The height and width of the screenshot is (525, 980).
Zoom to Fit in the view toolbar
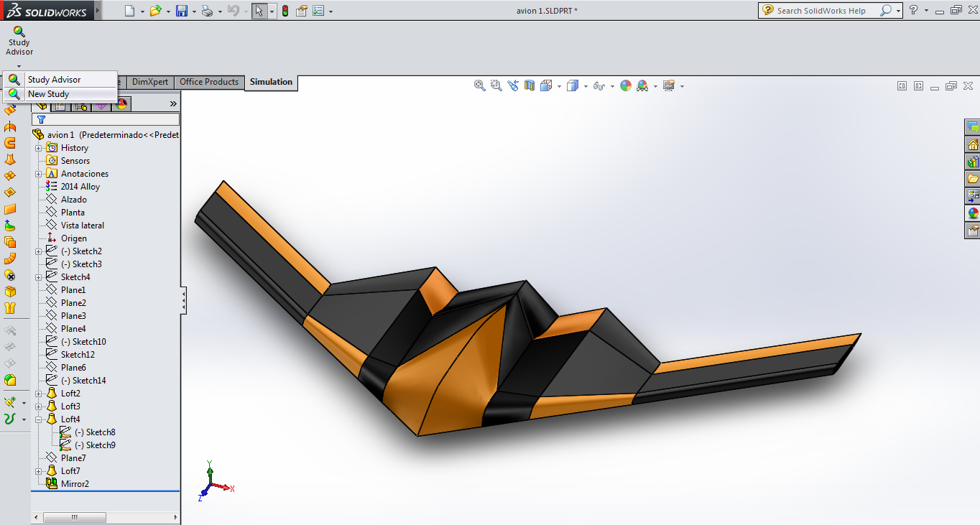pos(480,85)
